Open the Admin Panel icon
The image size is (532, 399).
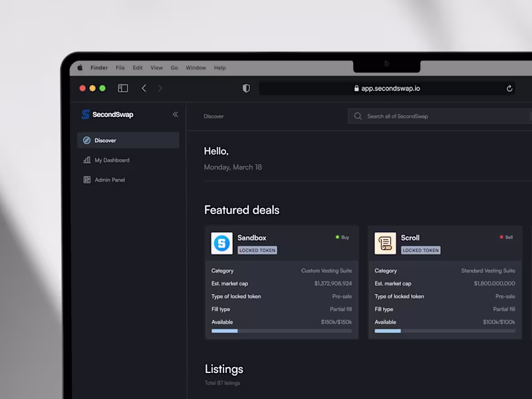[87, 180]
